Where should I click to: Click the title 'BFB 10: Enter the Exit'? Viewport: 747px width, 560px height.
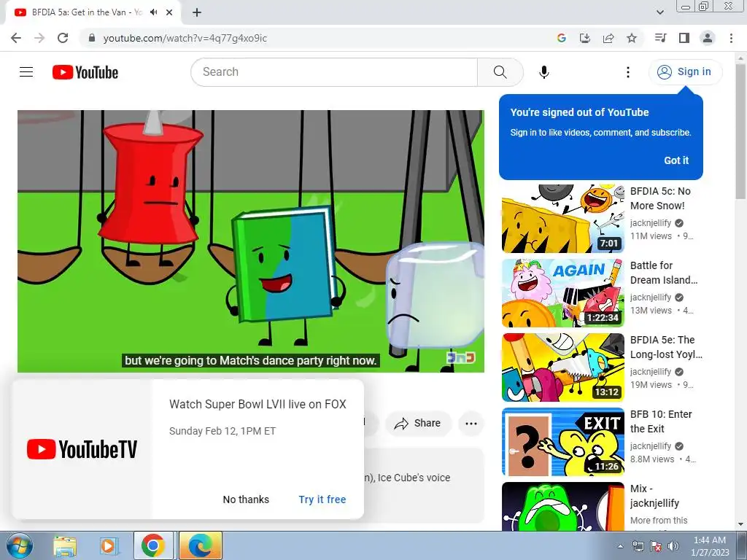661,421
